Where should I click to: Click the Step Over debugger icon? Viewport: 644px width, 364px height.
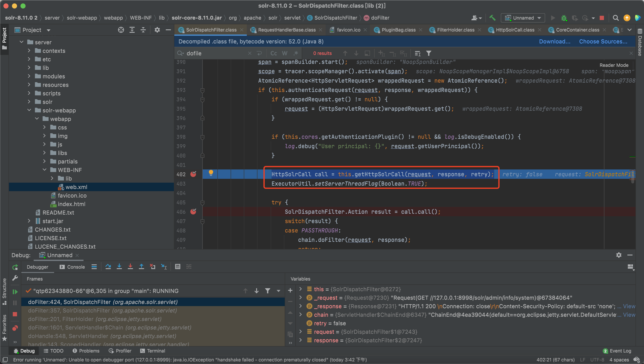(108, 267)
